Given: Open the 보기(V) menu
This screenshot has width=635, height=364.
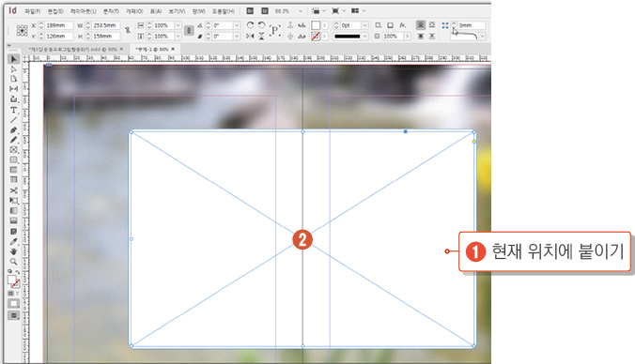Looking at the screenshot, I should coord(177,11).
